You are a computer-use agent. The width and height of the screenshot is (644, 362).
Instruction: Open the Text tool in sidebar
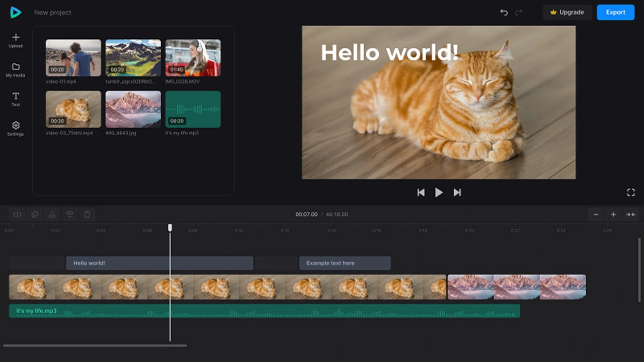coord(16,99)
